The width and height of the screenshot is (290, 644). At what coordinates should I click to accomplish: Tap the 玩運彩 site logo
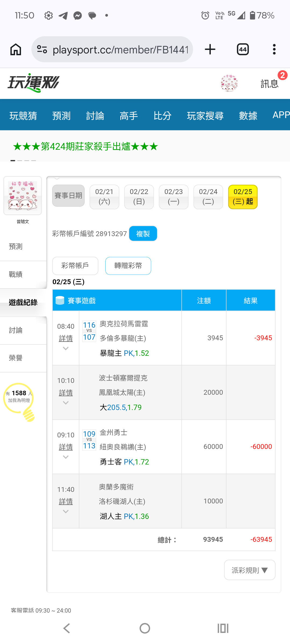pyautogui.click(x=34, y=83)
